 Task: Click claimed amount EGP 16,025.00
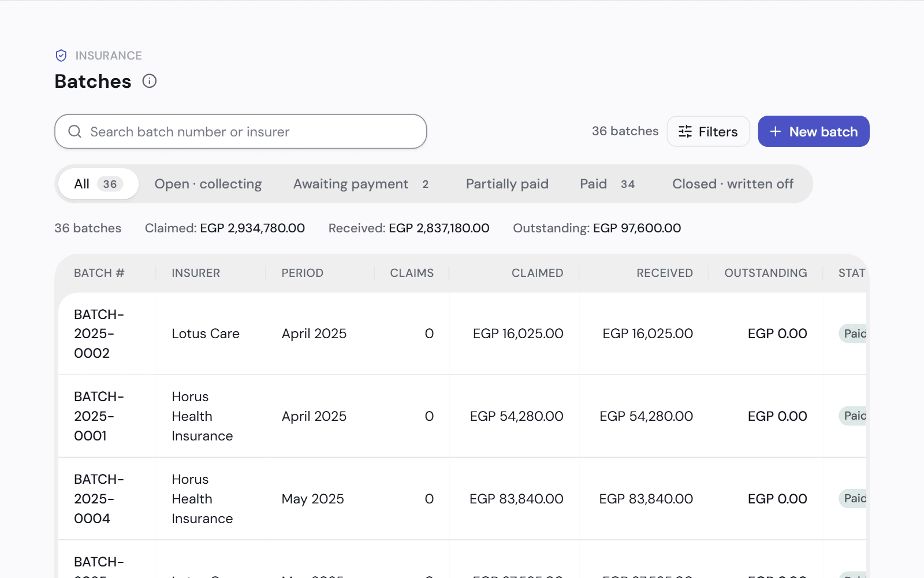518,334
